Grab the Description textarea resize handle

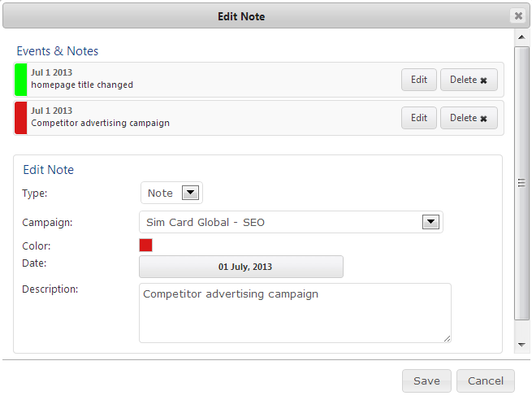tap(446, 337)
